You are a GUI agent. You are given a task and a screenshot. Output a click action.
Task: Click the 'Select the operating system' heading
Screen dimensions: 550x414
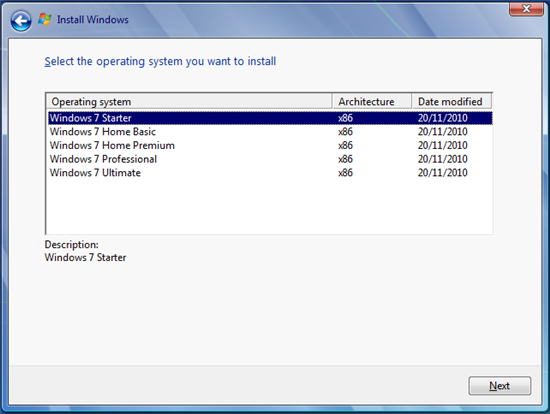coord(160,61)
